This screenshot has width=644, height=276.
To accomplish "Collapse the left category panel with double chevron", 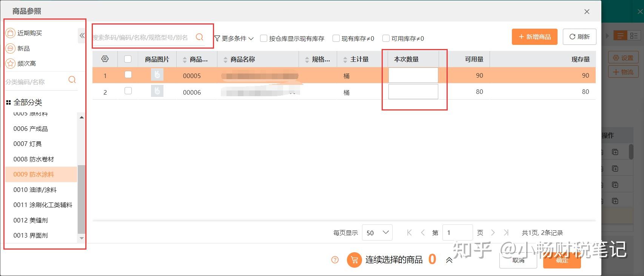I will point(82,35).
